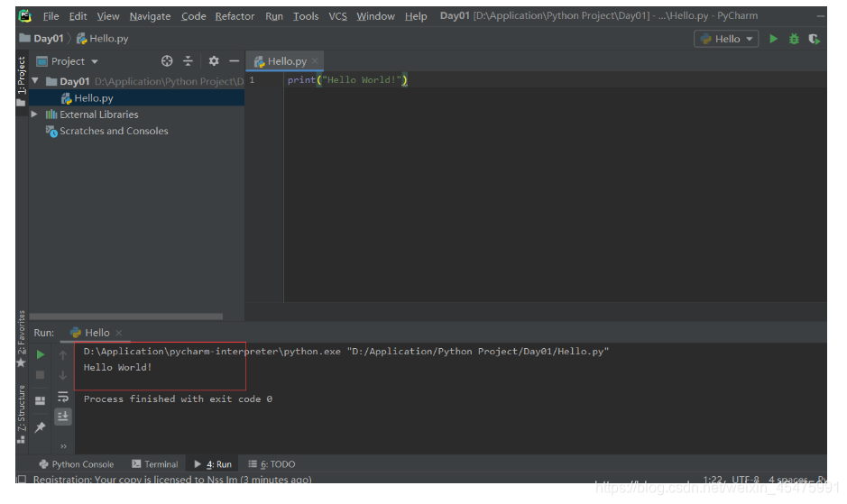Rerun Hello in the Run panel
Viewport: 847px width, 504px height.
click(41, 355)
